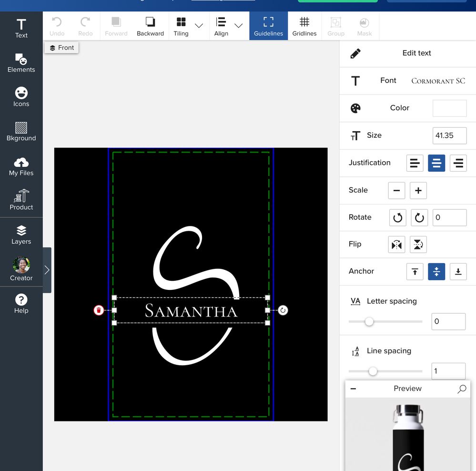
Task: Flip the text horizontally
Action: point(396,245)
